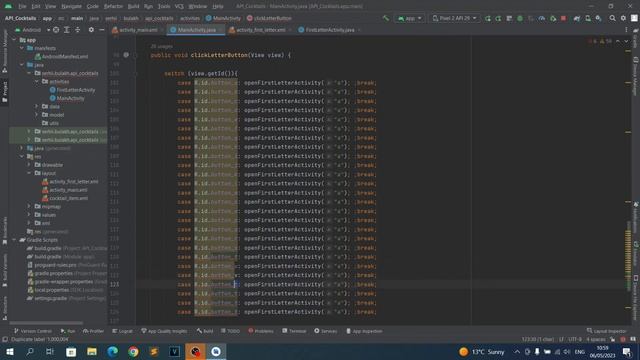Click the Search Everywhere magnifier icon
Screen dimensions: 640x360
[x=613, y=18]
